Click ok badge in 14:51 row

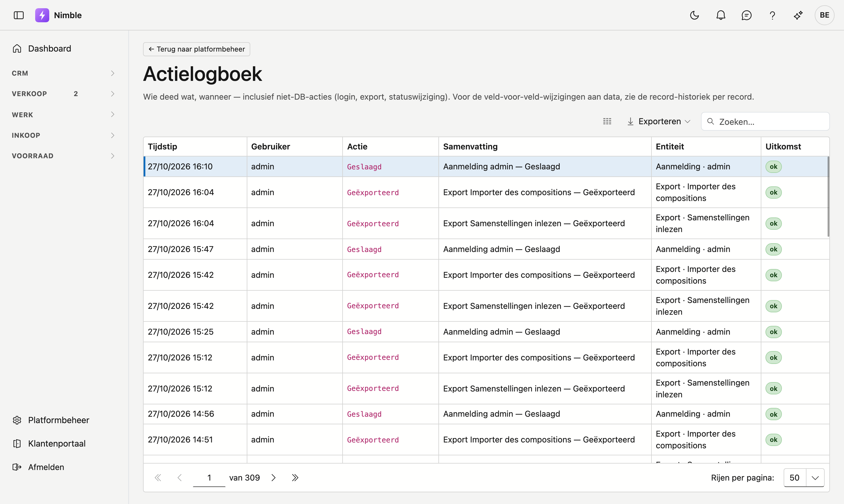[773, 440]
